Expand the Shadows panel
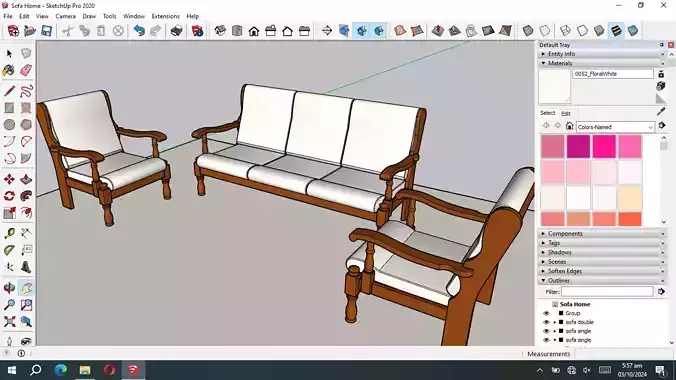This screenshot has width=676, height=380. 602,252
